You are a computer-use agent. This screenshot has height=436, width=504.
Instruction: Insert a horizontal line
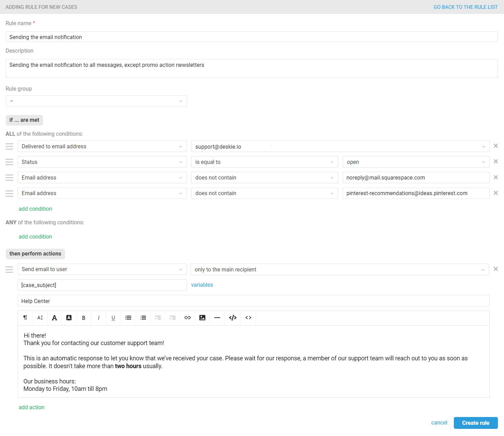point(217,318)
